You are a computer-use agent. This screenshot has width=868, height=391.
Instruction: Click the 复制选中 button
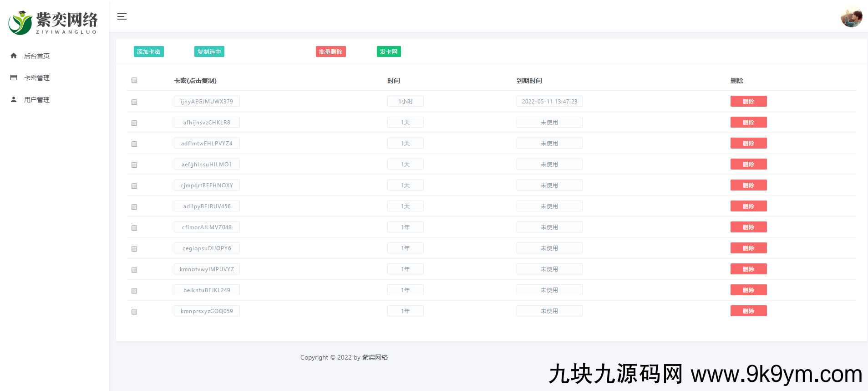[209, 52]
